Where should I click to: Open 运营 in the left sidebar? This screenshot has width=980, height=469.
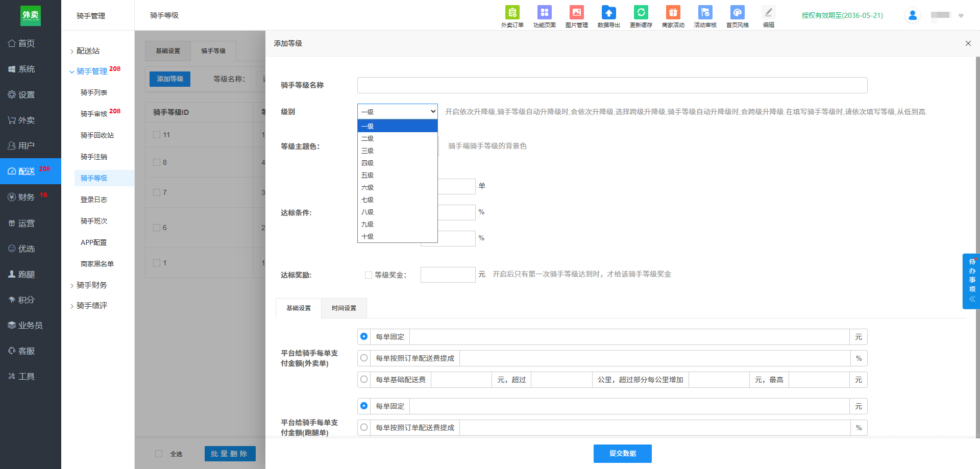(31, 223)
